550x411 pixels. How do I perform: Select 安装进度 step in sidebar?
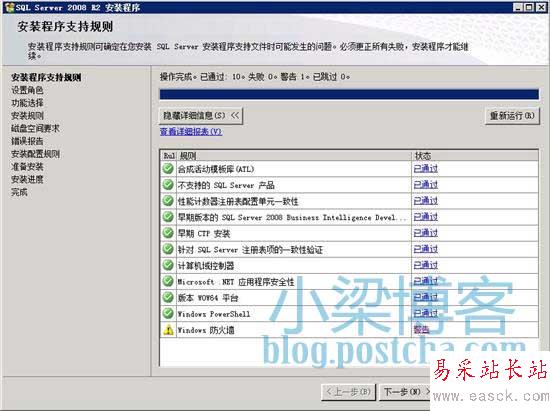[27, 180]
